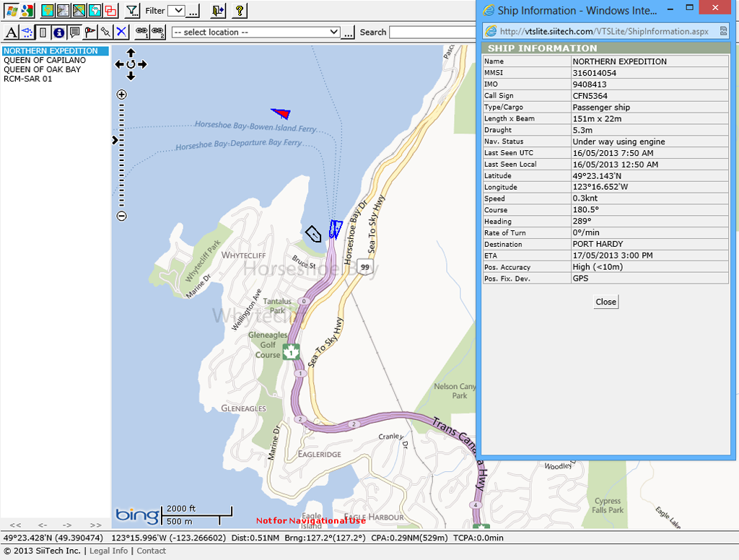Click the exit door logout icon
Screen dimensions: 739x560
pyautogui.click(x=218, y=10)
